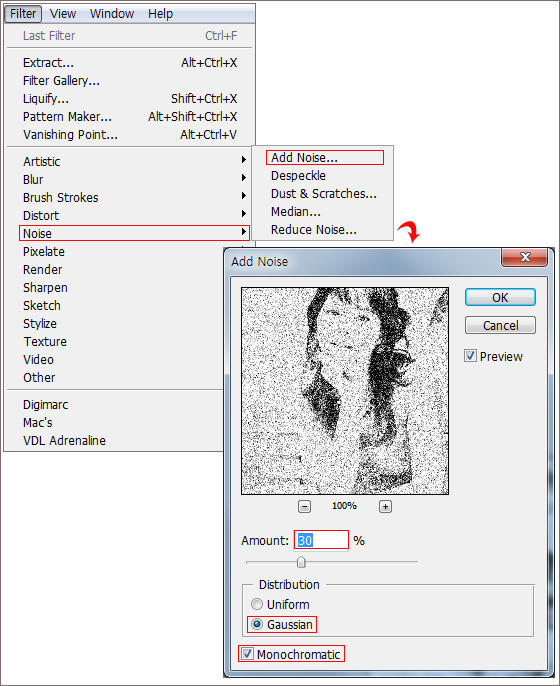Expand the Brush Strokes submenu
Image resolution: width=560 pixels, height=686 pixels.
point(134,197)
